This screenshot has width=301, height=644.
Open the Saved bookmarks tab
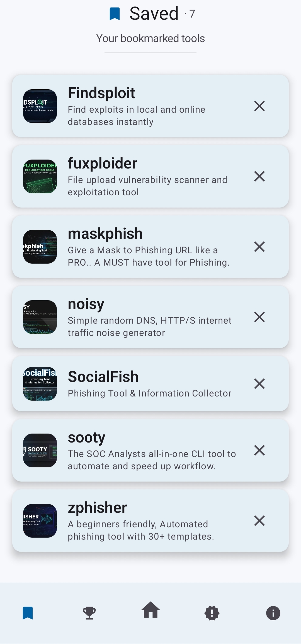28,613
